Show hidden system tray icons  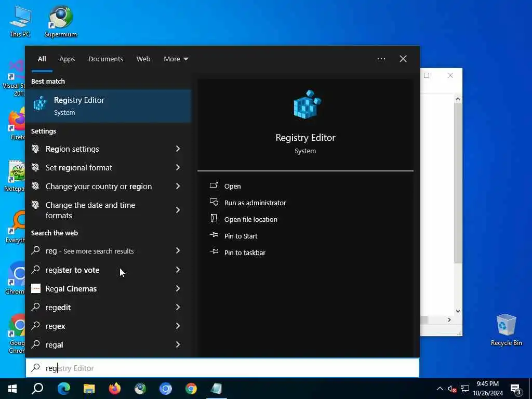tap(440, 389)
